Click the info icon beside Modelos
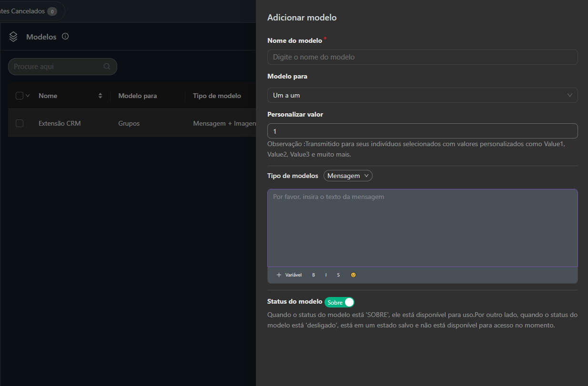 tap(65, 36)
